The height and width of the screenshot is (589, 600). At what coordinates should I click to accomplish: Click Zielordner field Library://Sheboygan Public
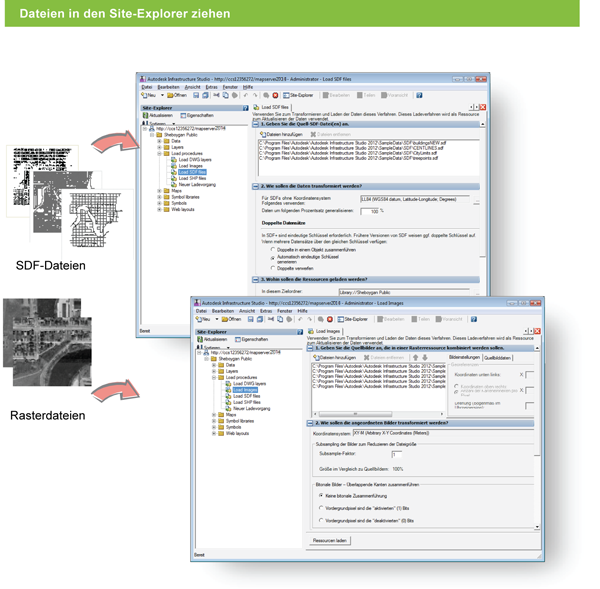404,292
